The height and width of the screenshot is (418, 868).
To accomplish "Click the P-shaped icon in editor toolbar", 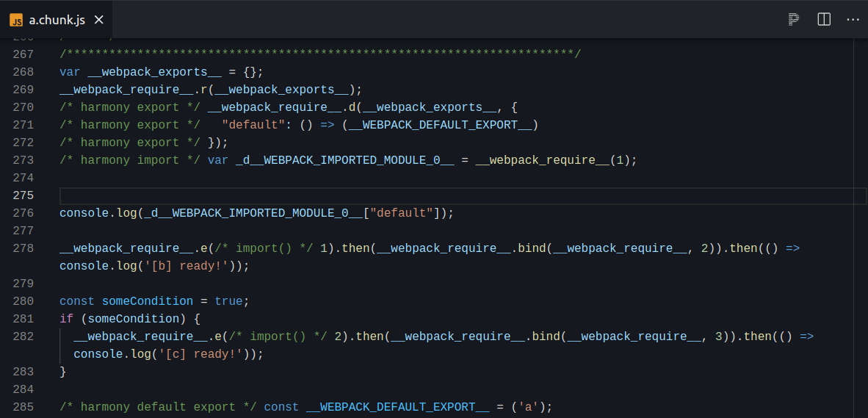I will coord(793,20).
